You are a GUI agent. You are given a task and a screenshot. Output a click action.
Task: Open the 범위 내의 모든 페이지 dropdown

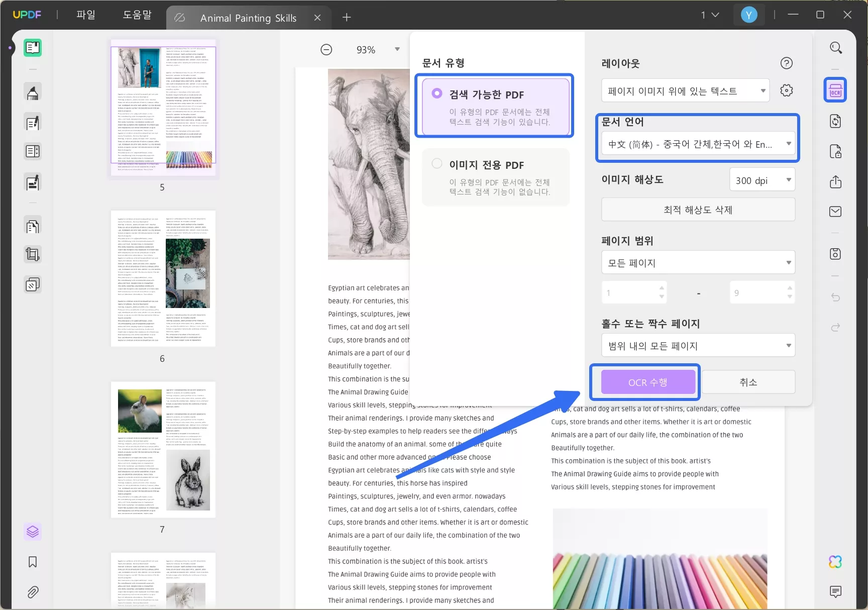698,346
